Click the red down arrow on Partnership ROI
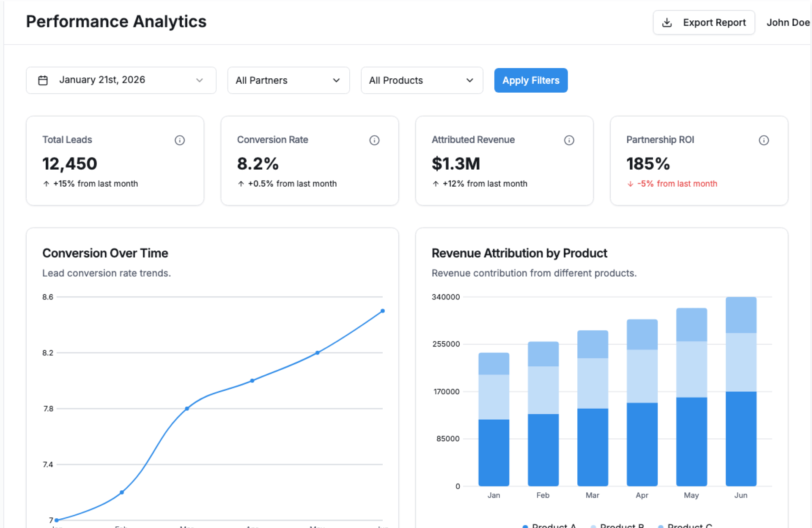Viewport: 812px width, 528px height. point(630,184)
